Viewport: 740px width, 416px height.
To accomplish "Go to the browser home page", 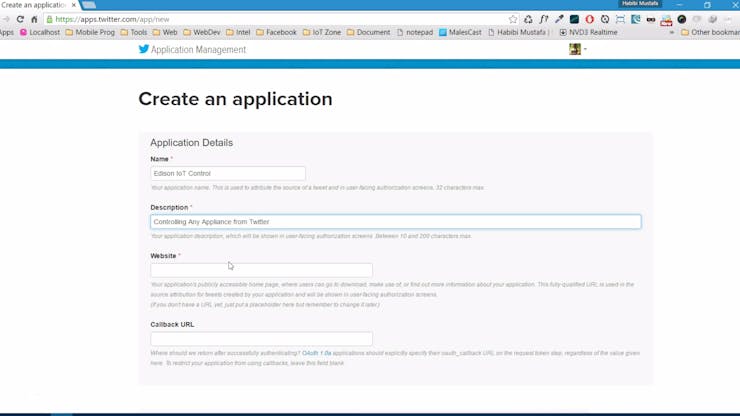I will [x=34, y=19].
